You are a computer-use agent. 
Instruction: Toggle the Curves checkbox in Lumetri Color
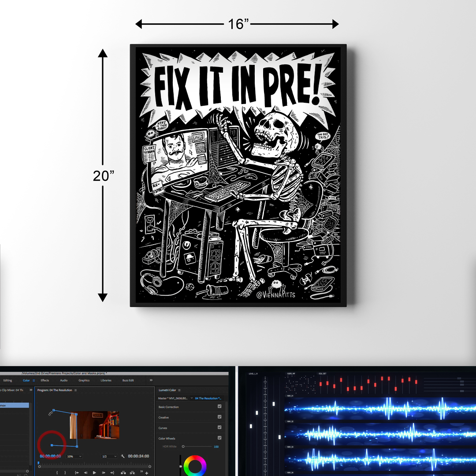pos(219,428)
